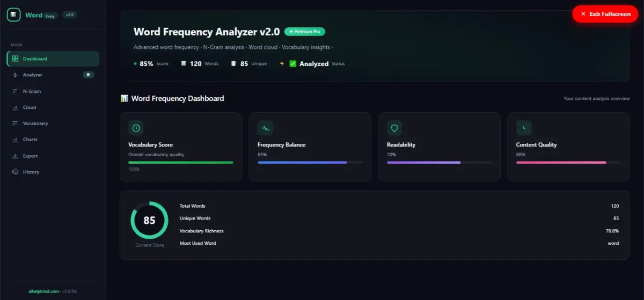This screenshot has width=644, height=300.
Task: Click the badge icon beside Analyzer
Action: pos(88,75)
